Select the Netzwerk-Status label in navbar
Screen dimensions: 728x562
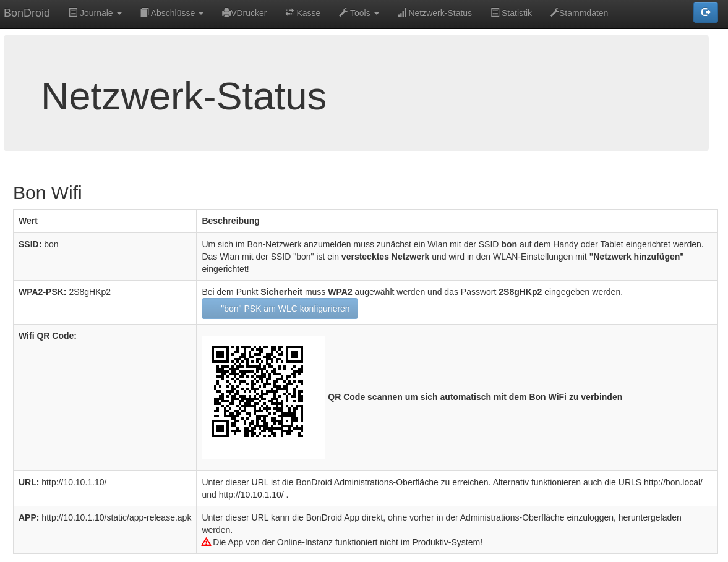coord(440,13)
